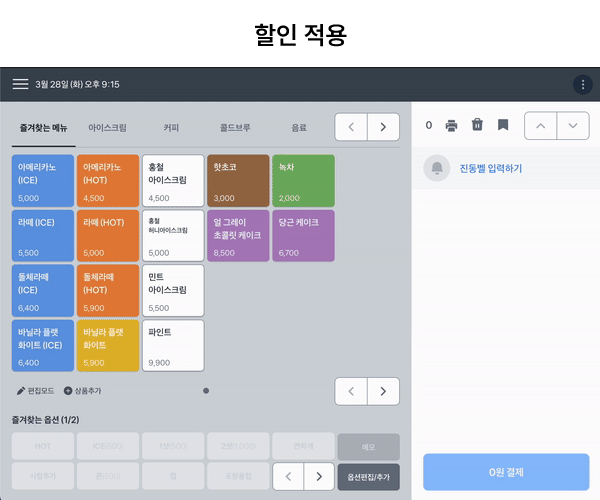Image resolution: width=600 pixels, height=500 pixels.
Task: Select the 당근 케이크 menu item
Action: click(x=301, y=235)
